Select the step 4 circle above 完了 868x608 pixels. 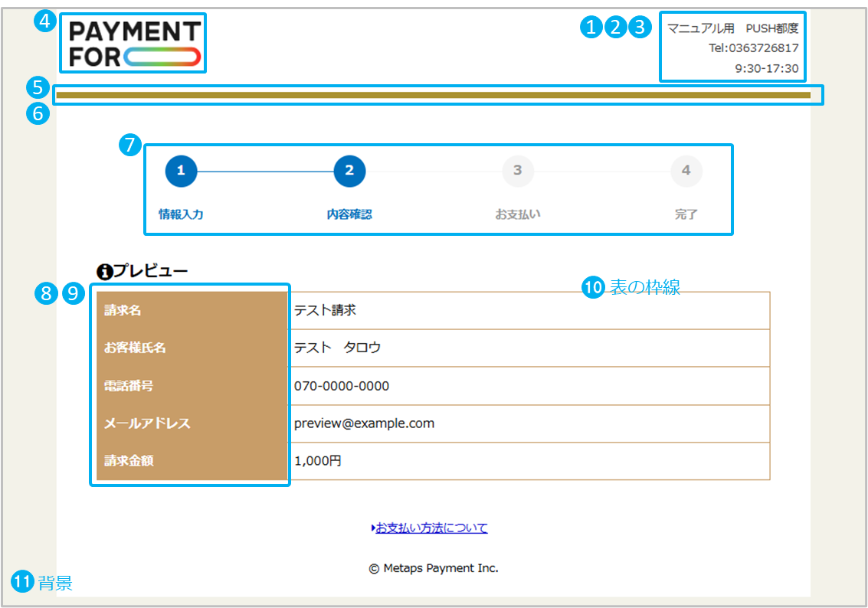[x=686, y=171]
